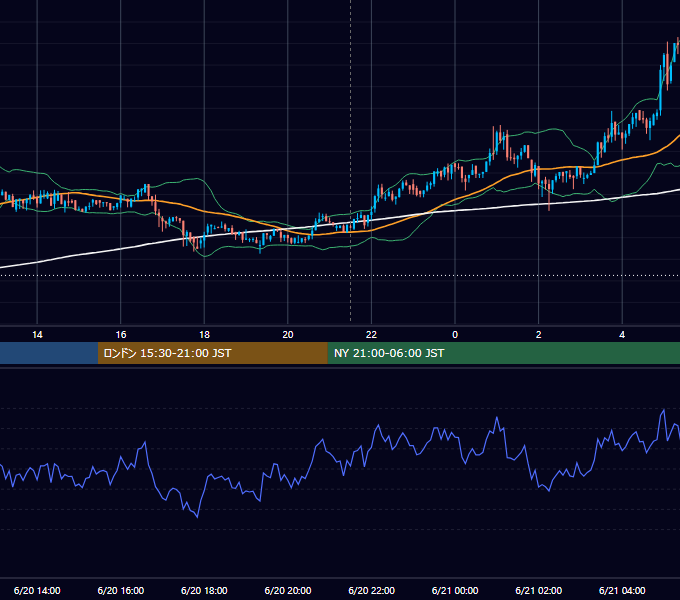Click hour label 18 on the price chart axis
Screen dimensions: 680x600
point(204,335)
